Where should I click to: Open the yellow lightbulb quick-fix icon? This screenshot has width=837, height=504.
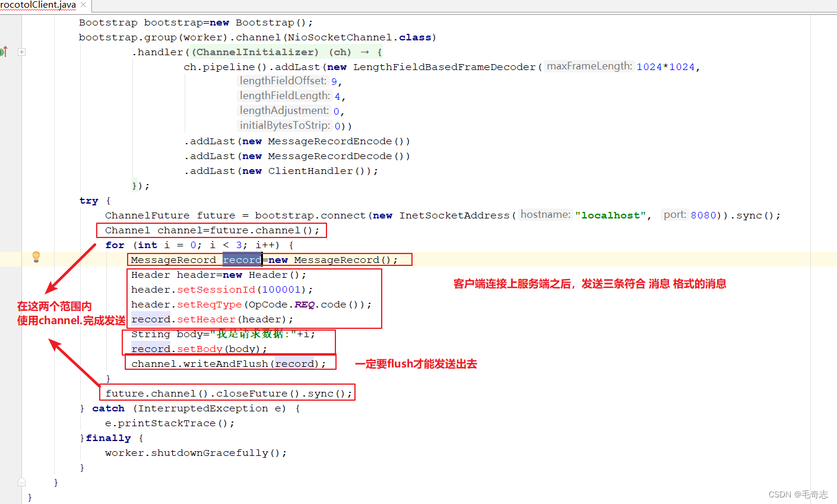(36, 256)
